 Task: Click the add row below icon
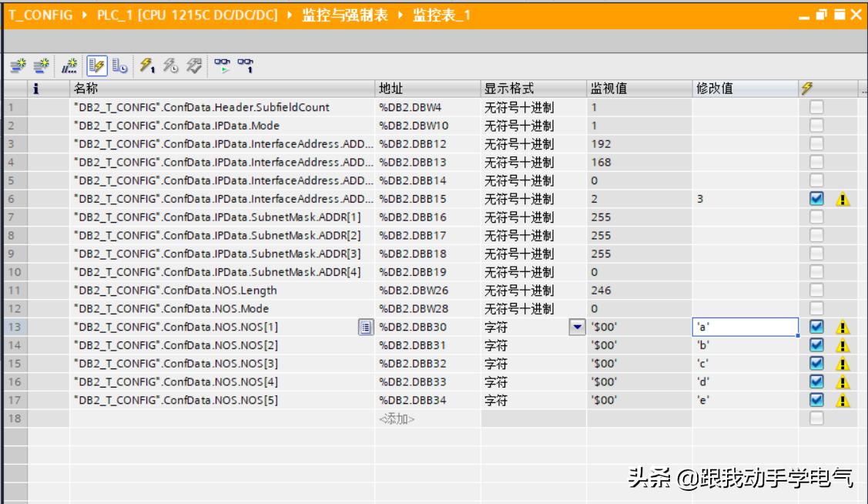point(39,64)
